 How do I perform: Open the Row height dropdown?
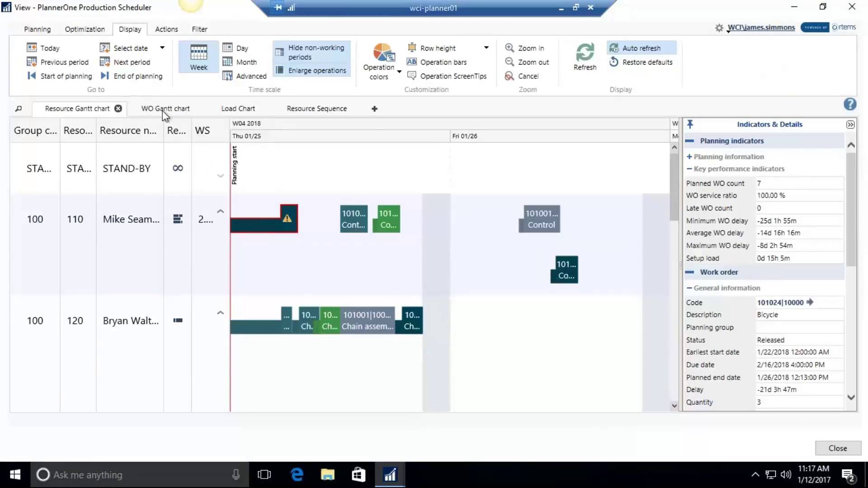tap(487, 47)
